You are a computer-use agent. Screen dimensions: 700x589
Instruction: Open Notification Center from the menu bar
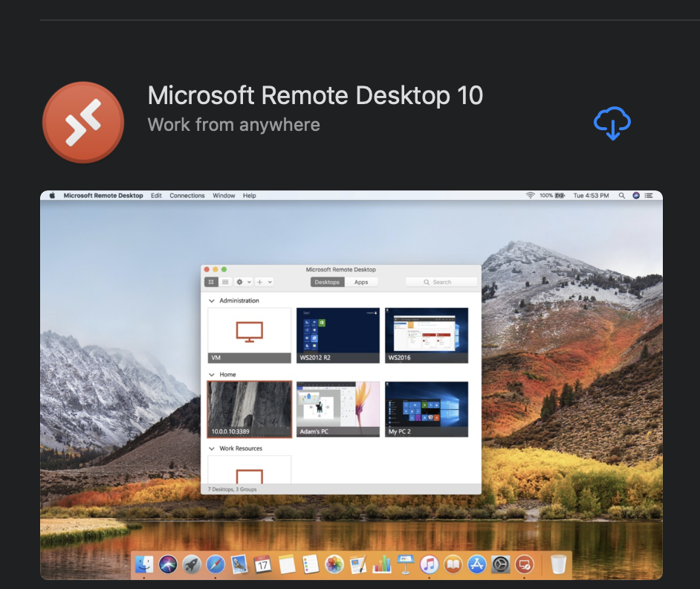(649, 196)
